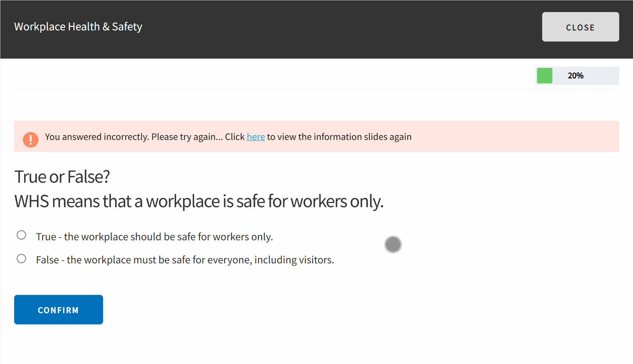Click the green filled progress segment
Image resolution: width=633 pixels, height=364 pixels.
pyautogui.click(x=544, y=76)
